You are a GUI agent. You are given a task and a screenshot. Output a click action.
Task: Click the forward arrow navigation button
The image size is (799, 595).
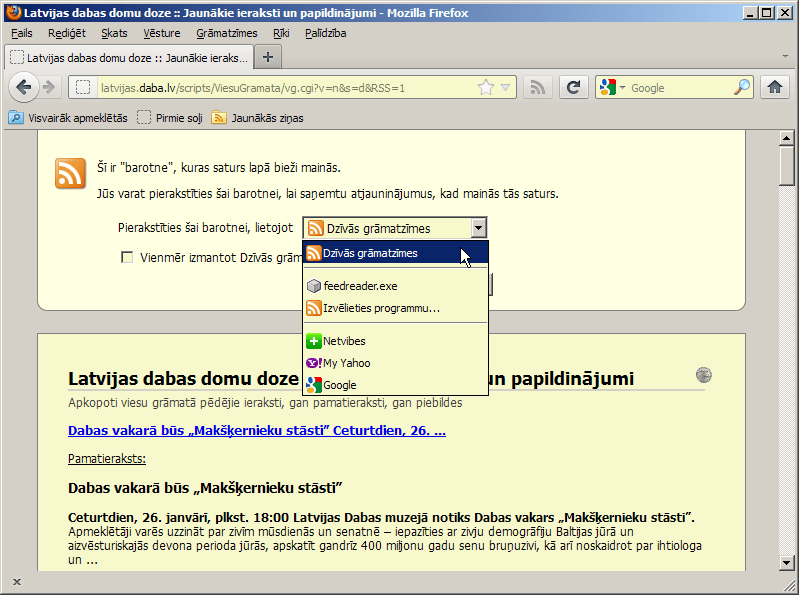(x=49, y=88)
